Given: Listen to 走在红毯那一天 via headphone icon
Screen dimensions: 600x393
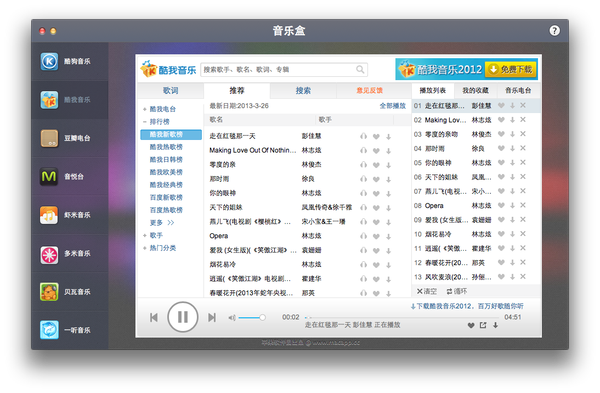Looking at the screenshot, I should point(364,136).
